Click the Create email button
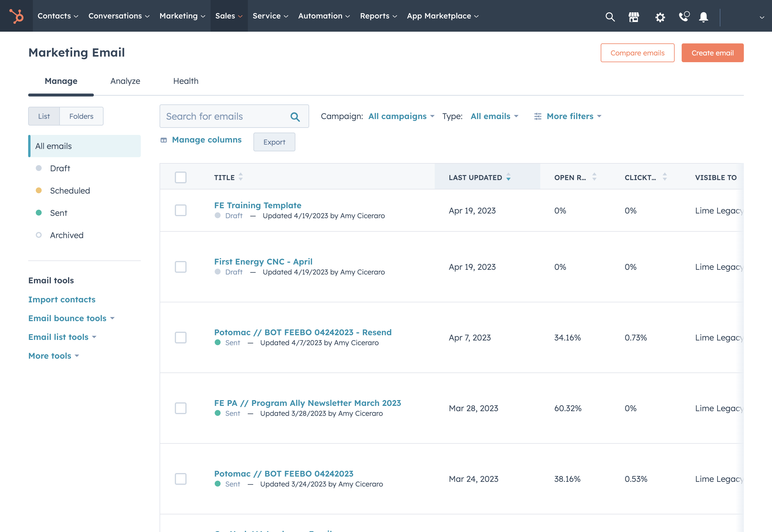Viewport: 772px width, 532px height. pyautogui.click(x=712, y=53)
